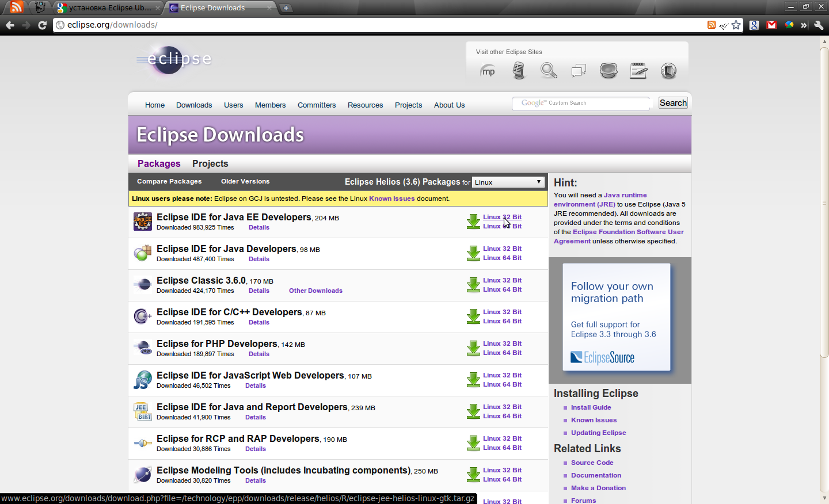Open the Gmail extension icon
This screenshot has width=829, height=504.
click(x=771, y=25)
